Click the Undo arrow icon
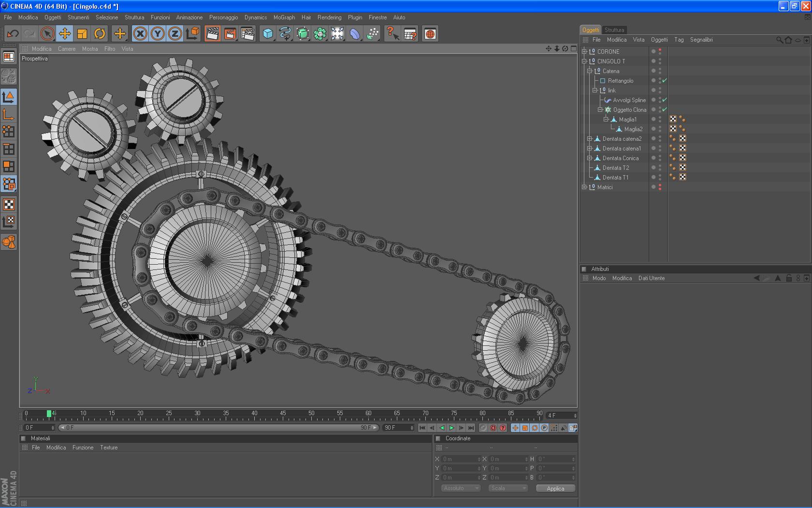The image size is (812, 508). point(13,33)
